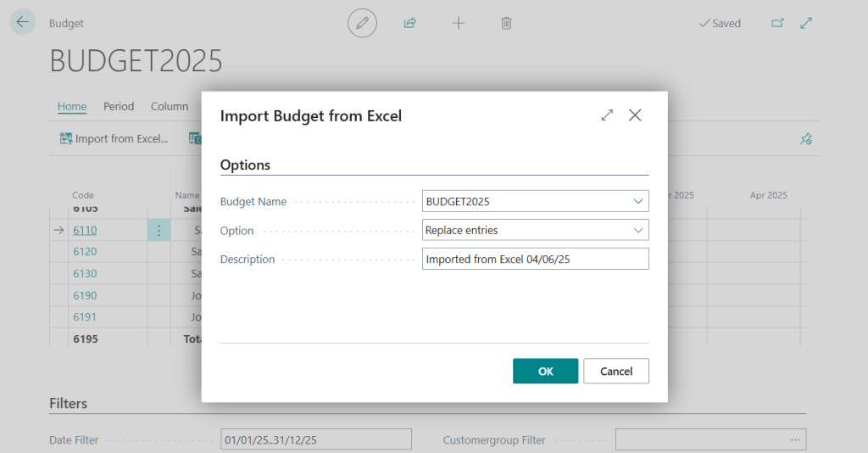The height and width of the screenshot is (453, 868).
Task: Create new budget with plus icon
Action: tap(459, 23)
